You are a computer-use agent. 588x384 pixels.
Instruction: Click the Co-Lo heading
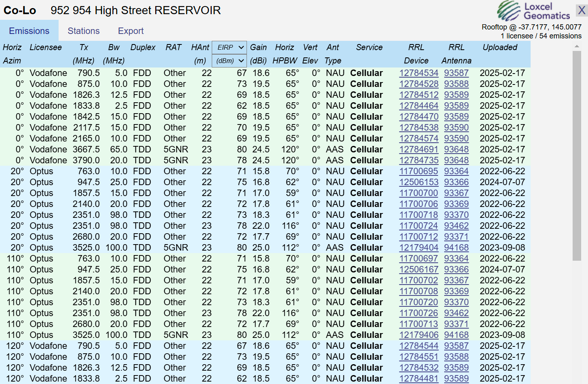tap(20, 10)
